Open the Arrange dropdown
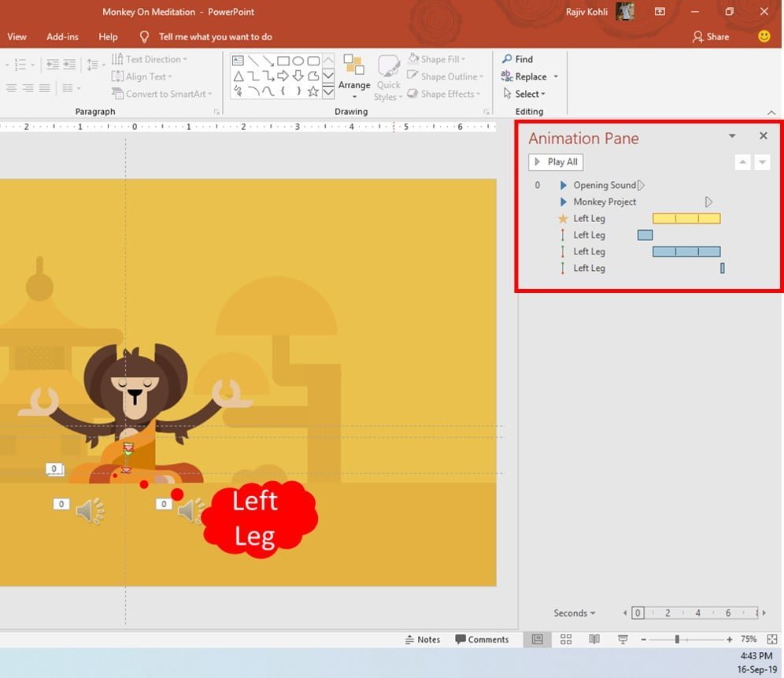Viewport: 784px width, 678px height. click(x=354, y=77)
